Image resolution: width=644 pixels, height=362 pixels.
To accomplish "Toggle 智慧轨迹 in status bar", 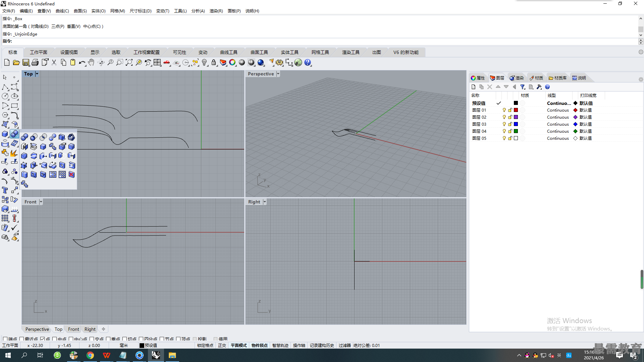I will 280,346.
